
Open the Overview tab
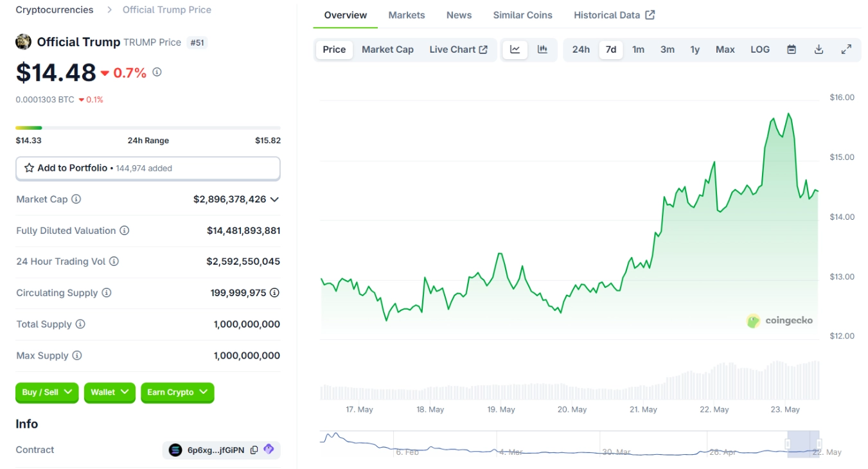[x=346, y=15]
